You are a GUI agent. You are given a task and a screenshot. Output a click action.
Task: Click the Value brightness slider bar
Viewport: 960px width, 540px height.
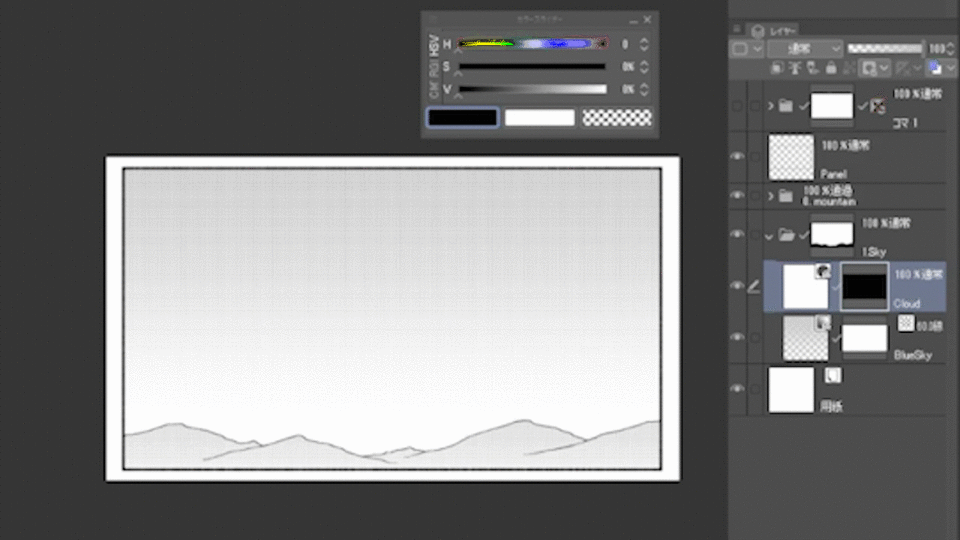pos(533,89)
